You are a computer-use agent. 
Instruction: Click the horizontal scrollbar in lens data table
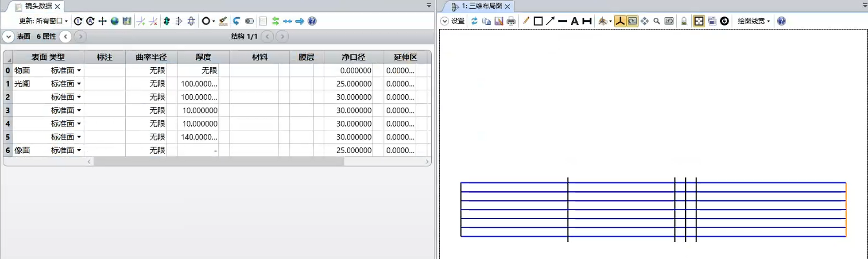pyautogui.click(x=219, y=162)
